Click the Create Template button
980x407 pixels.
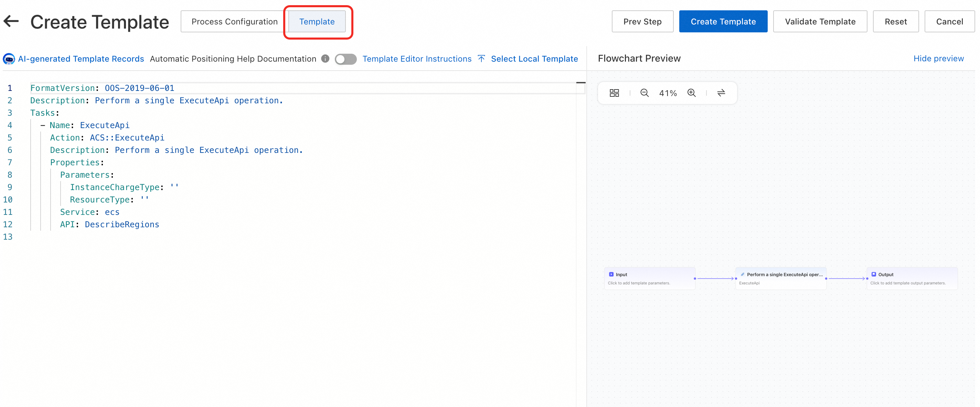click(x=723, y=22)
